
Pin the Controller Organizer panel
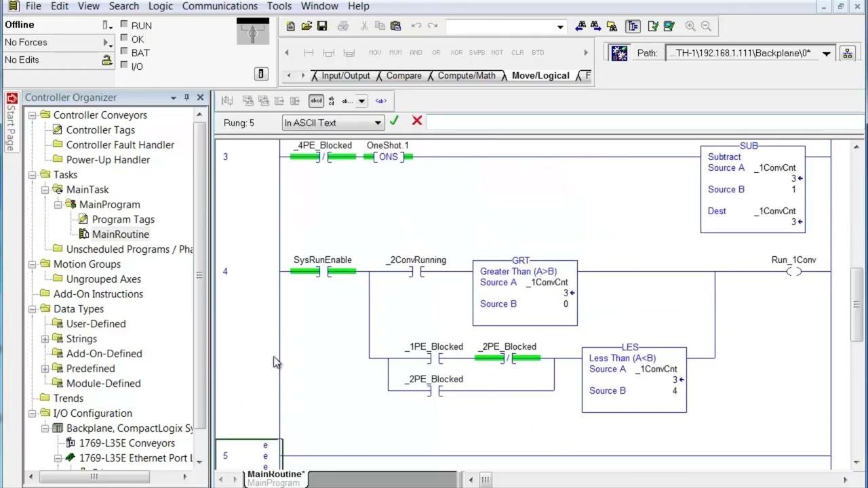coord(186,98)
